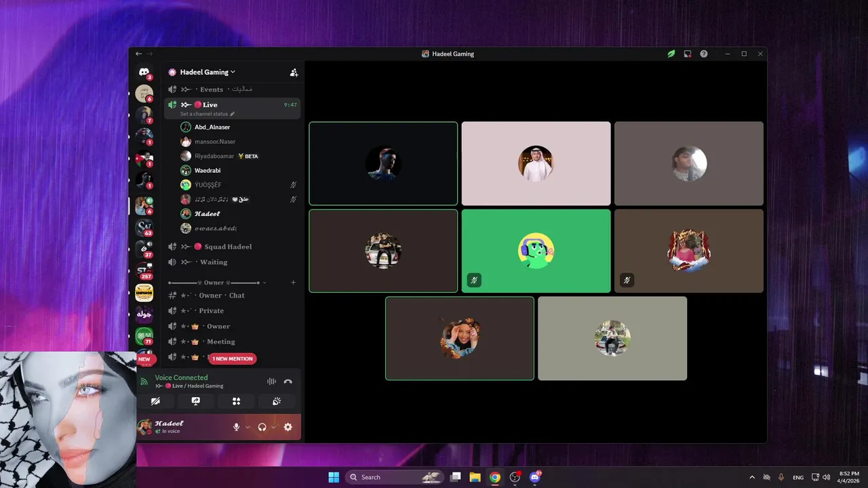
Task: Open Discord app in Windows taskbar
Action: point(535,477)
